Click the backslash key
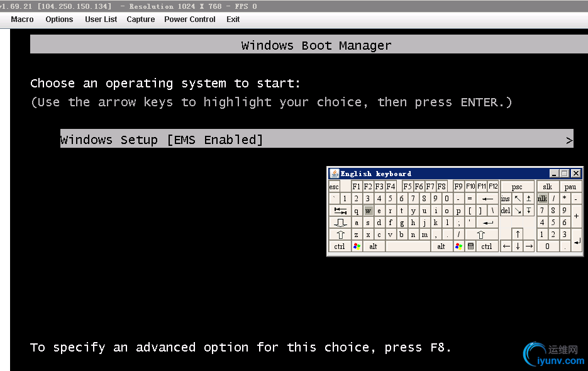The image size is (588, 371). click(x=493, y=211)
